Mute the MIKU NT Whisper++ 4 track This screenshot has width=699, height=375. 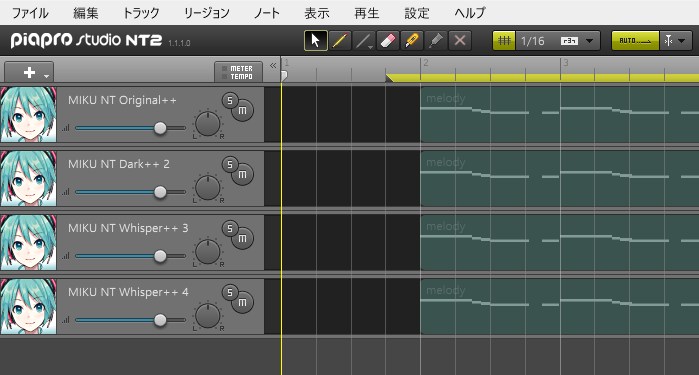tap(243, 303)
